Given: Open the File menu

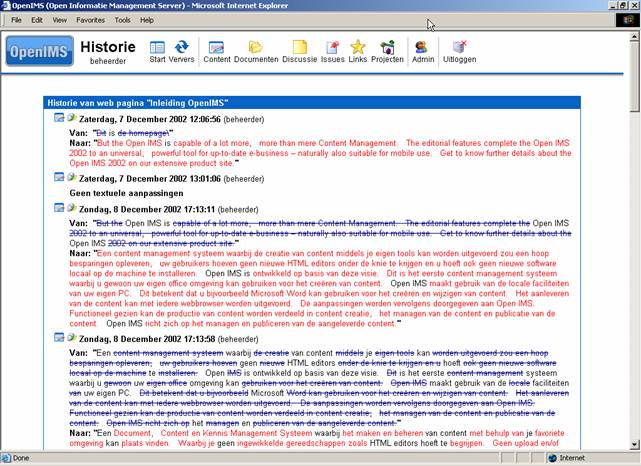Looking at the screenshot, I should 16,20.
